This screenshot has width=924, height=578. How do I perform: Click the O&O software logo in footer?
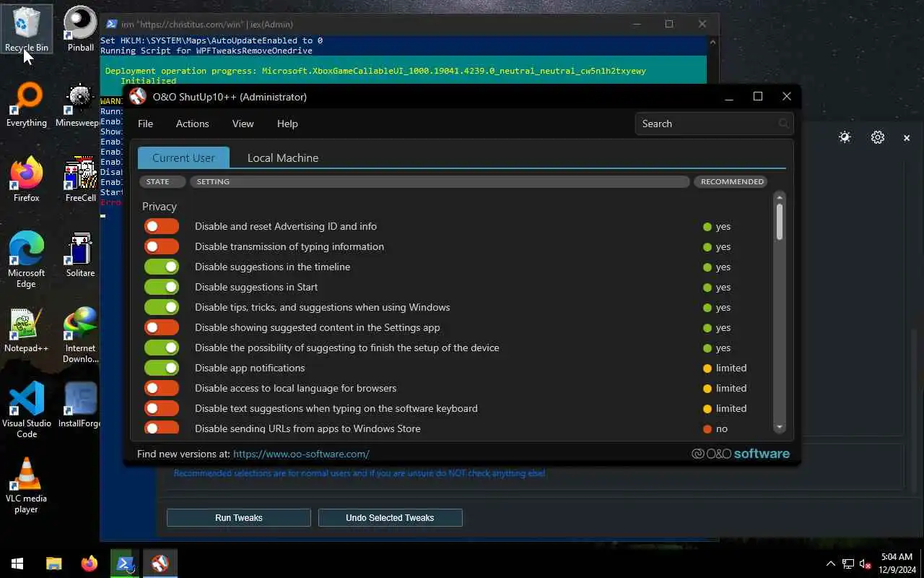(x=741, y=454)
